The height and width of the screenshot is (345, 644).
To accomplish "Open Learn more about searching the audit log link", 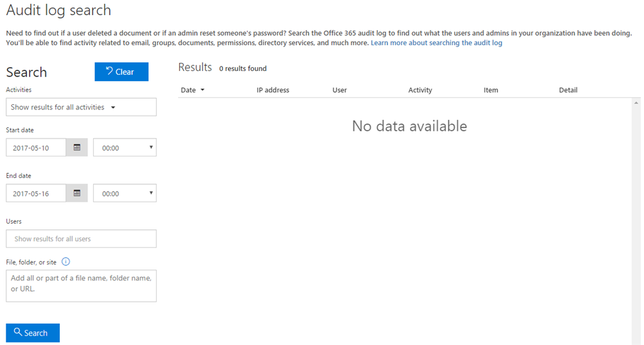I will click(436, 43).
